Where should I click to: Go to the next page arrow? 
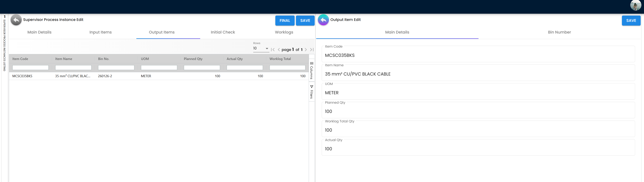click(306, 50)
